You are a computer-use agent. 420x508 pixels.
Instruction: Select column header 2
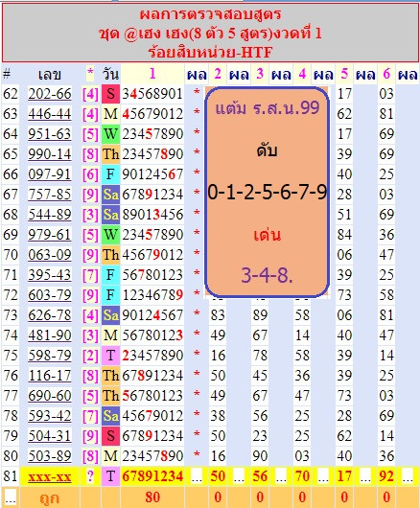click(218, 74)
